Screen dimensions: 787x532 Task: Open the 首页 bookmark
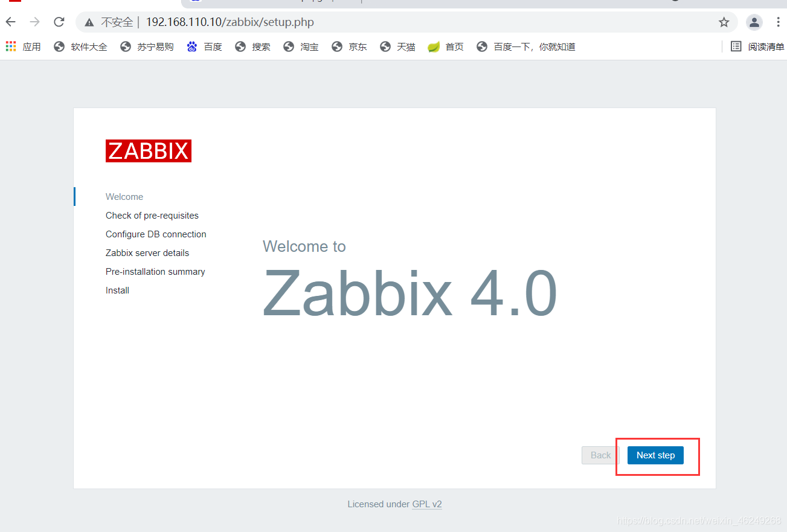pos(446,46)
